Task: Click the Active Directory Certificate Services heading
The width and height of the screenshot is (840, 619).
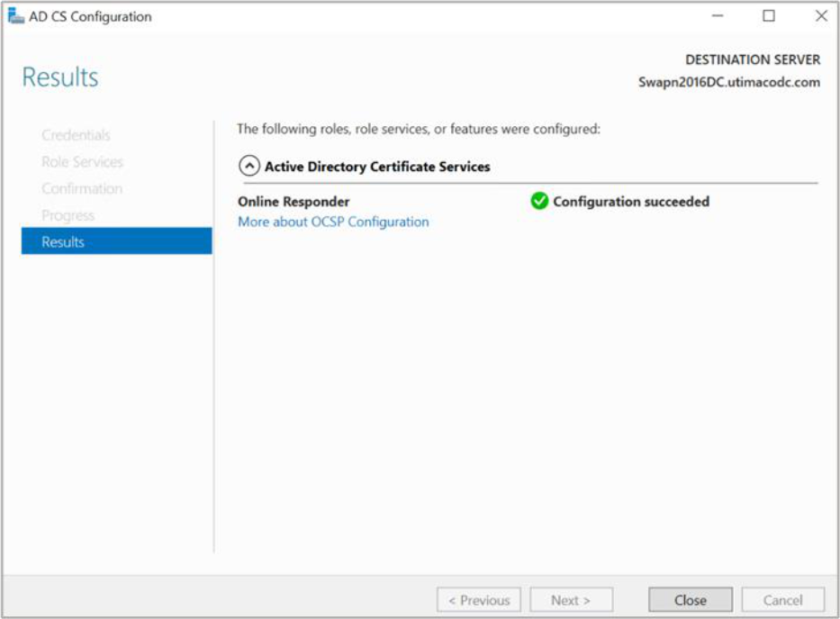Action: coord(377,167)
